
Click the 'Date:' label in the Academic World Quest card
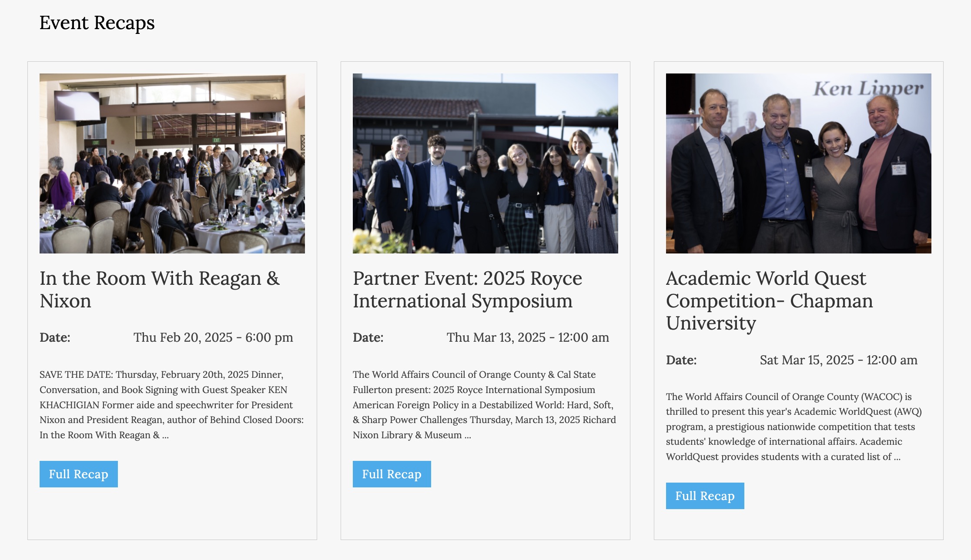point(681,360)
